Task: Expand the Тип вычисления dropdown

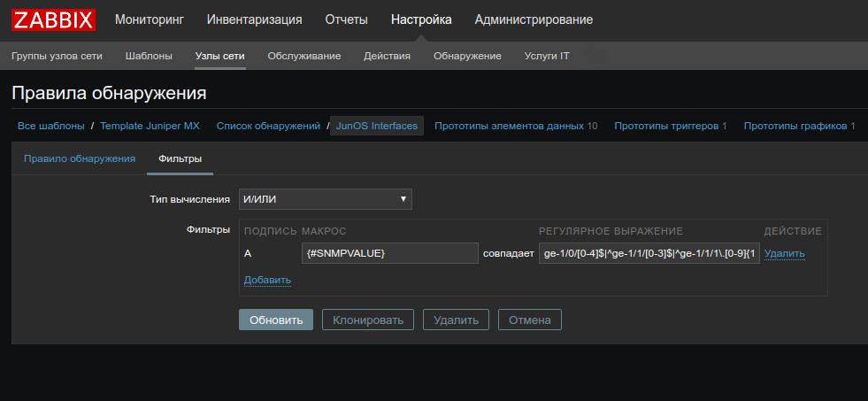Action: (326, 199)
